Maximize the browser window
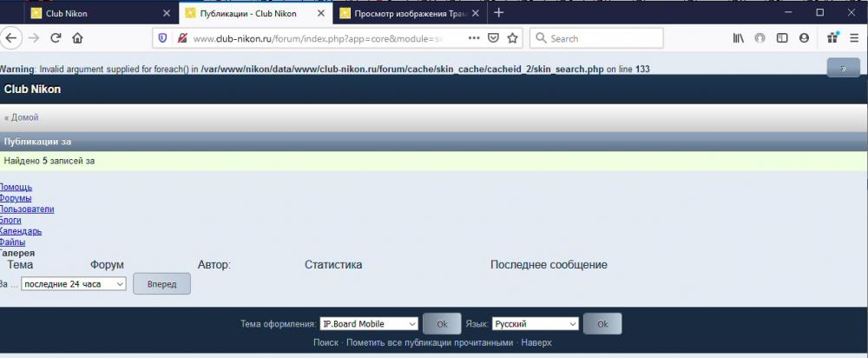The image size is (868, 358). click(820, 12)
